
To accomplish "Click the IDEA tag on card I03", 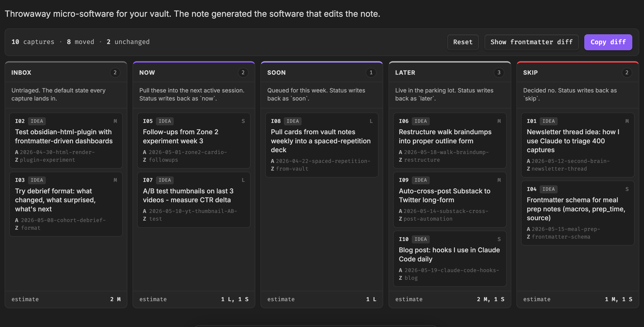I will tap(37, 180).
